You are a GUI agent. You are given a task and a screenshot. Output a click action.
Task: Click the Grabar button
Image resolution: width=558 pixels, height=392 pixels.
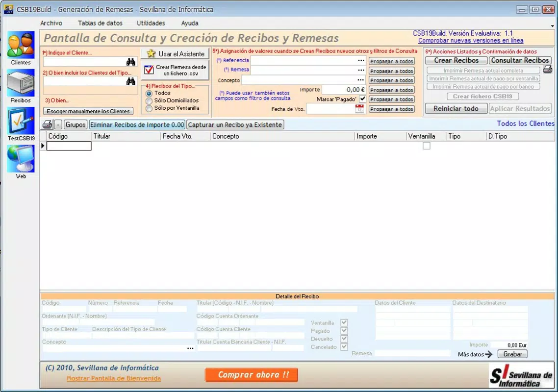[512, 354]
